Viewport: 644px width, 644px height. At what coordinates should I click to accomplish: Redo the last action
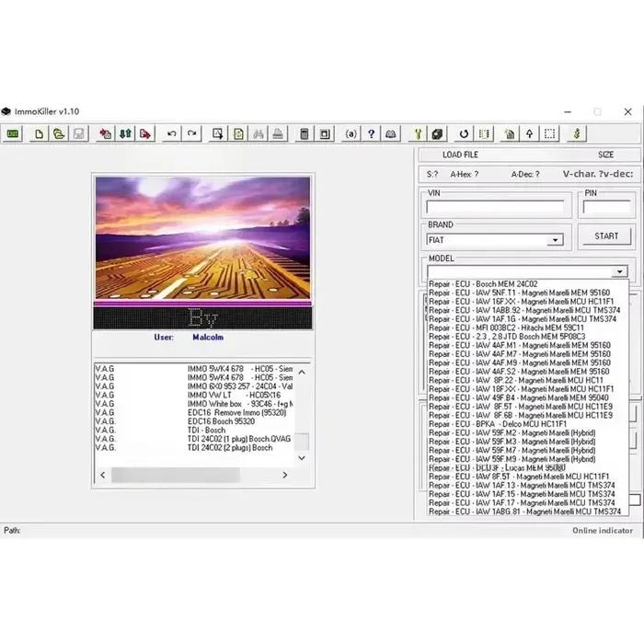pyautogui.click(x=191, y=134)
